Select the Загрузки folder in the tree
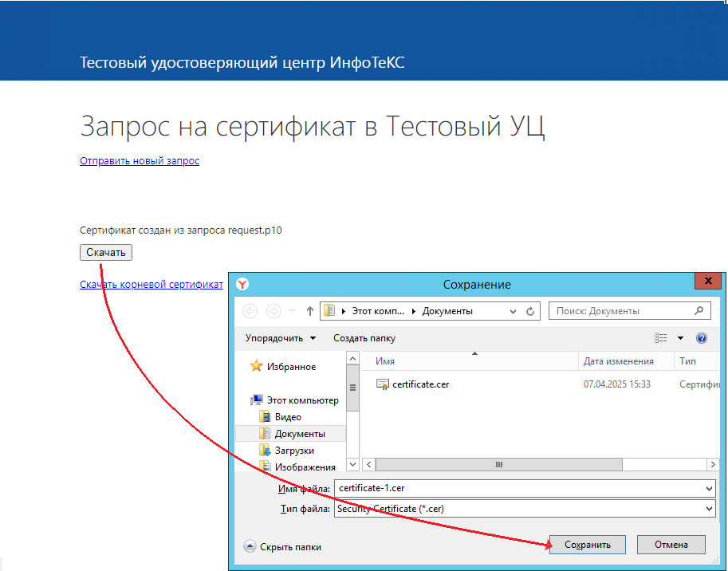 (x=294, y=451)
